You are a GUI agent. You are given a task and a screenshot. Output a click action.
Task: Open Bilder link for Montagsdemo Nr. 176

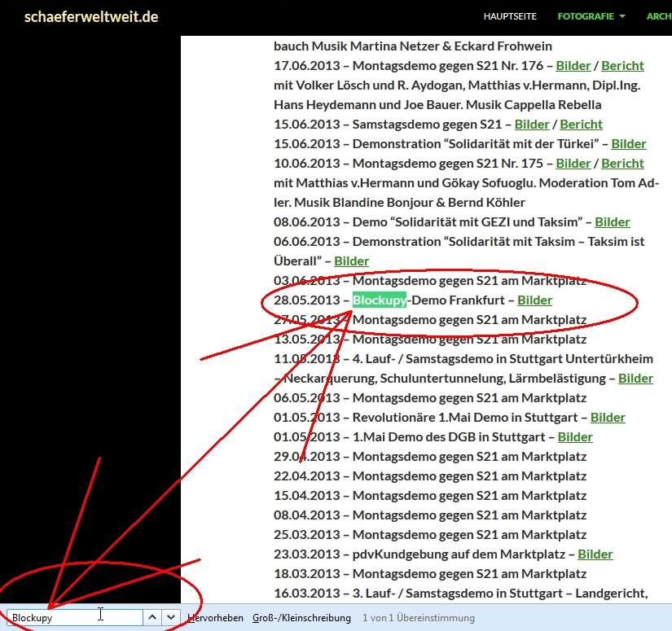coord(573,66)
